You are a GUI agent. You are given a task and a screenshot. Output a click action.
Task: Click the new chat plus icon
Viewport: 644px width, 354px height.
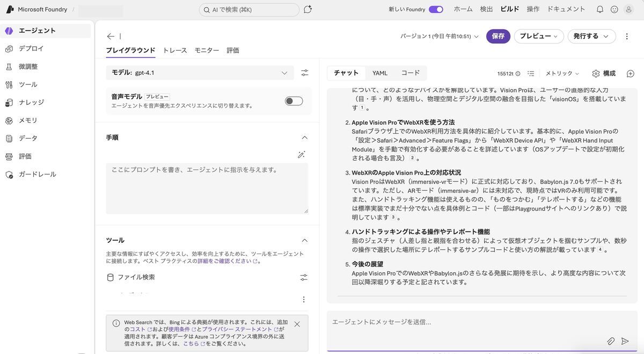631,74
